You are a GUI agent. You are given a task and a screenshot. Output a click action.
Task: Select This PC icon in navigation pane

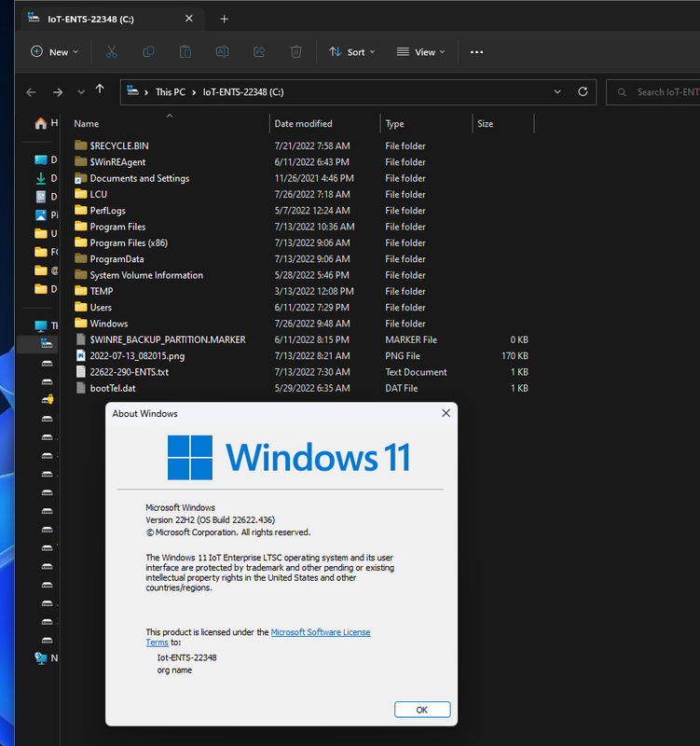coord(41,325)
